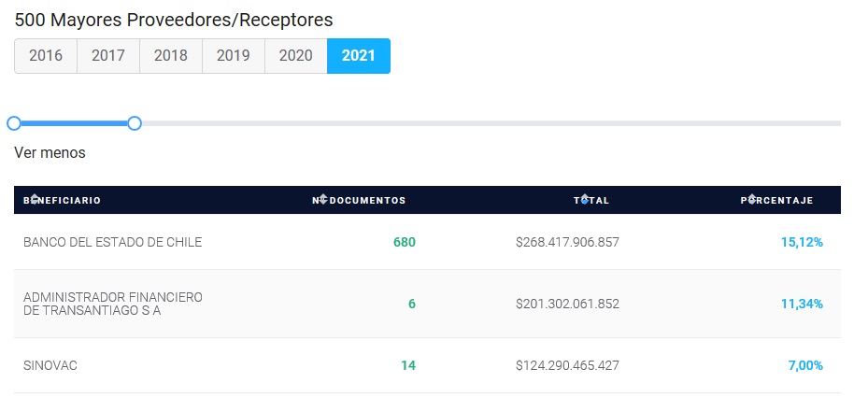
Task: Click the sort icon on Nº Documentos column
Action: [x=323, y=199]
